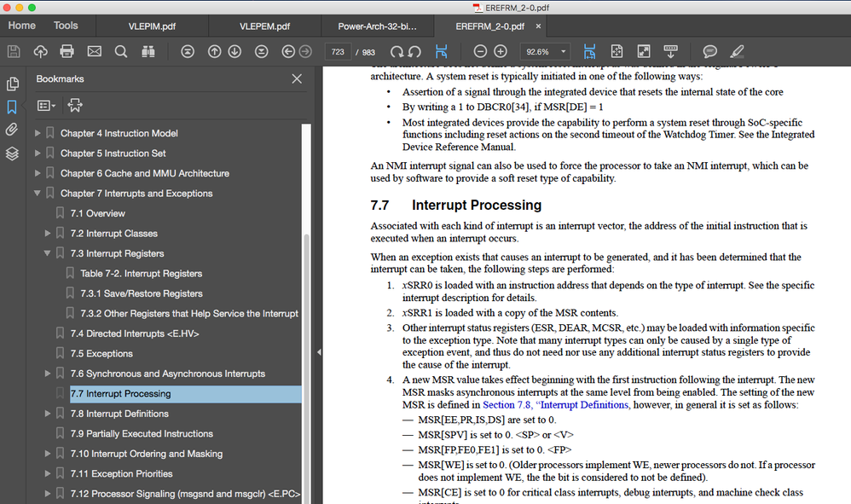Image resolution: width=851 pixels, height=504 pixels.
Task: Go to previous view left arrow
Action: (x=288, y=51)
